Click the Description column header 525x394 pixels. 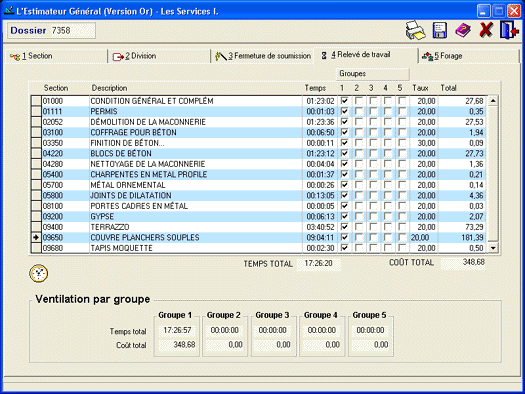109,88
